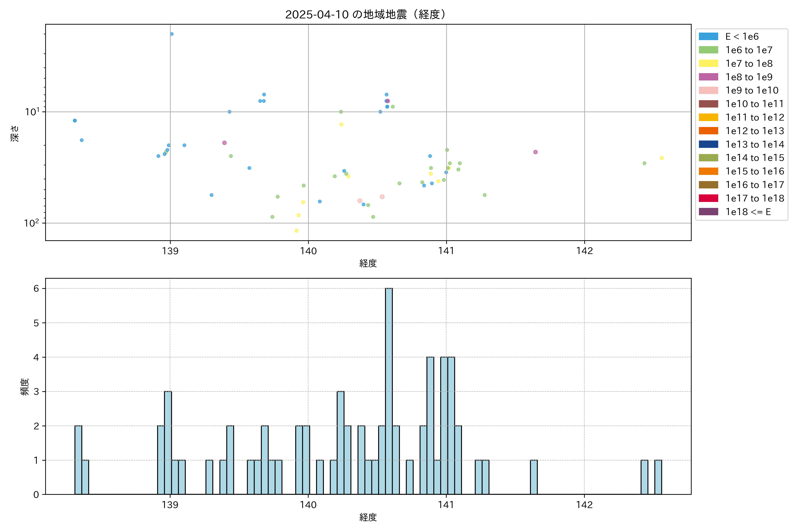This screenshot has height=532, width=798.
Task: Click the purple scatter point between 141 and 142
Action: click(535, 152)
